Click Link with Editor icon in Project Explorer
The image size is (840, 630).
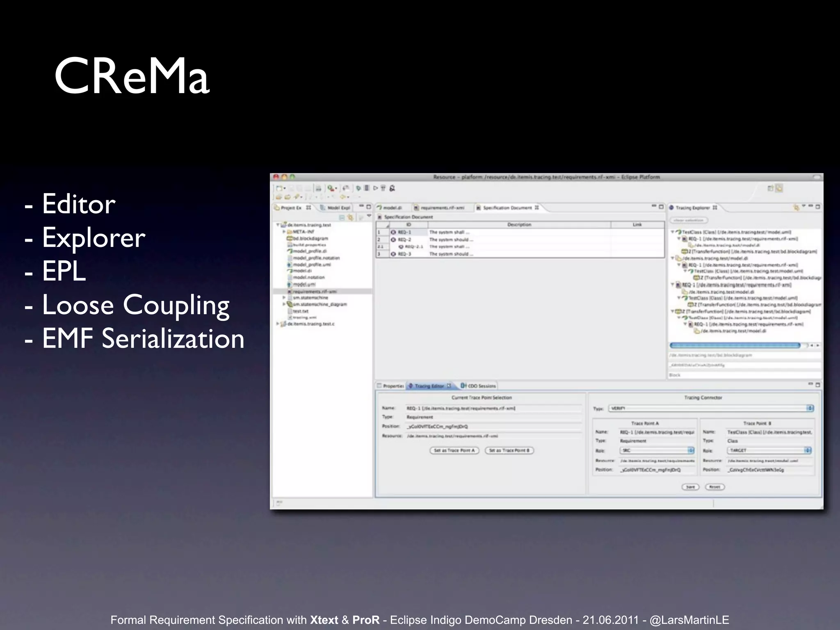[350, 217]
